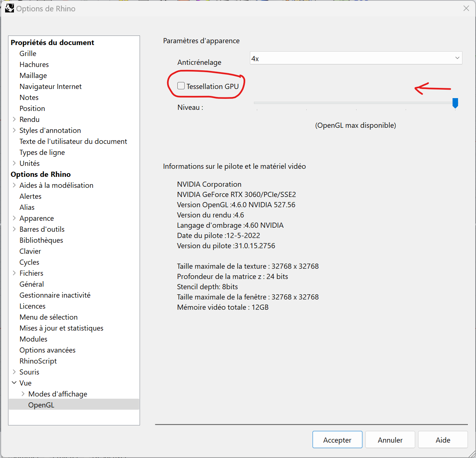Viewport: 476px width, 458px height.
Task: Open the Général options page
Action: coord(32,284)
